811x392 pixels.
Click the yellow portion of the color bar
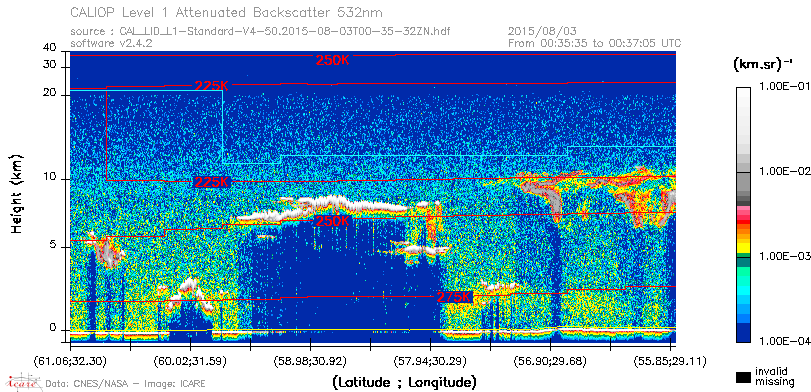coord(743,247)
